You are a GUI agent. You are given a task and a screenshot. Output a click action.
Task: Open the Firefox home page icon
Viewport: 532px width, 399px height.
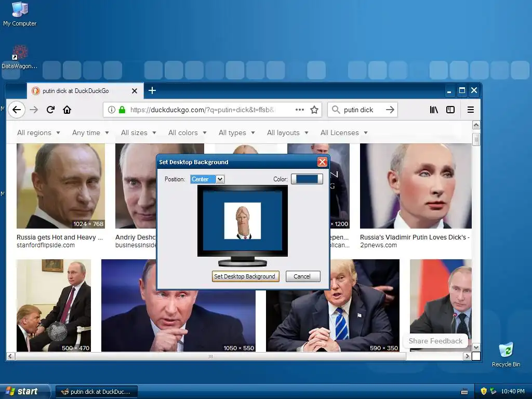point(67,110)
